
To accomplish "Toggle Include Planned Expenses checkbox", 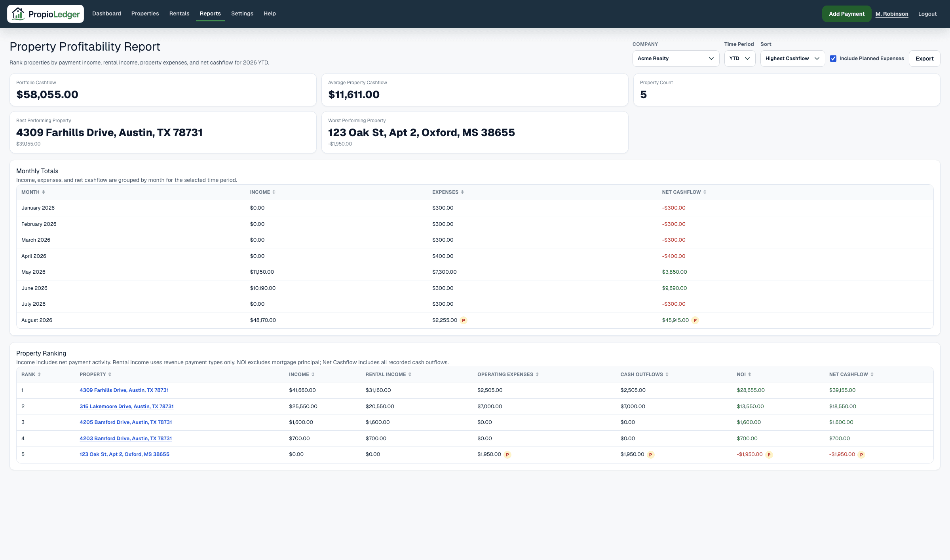I will point(833,59).
